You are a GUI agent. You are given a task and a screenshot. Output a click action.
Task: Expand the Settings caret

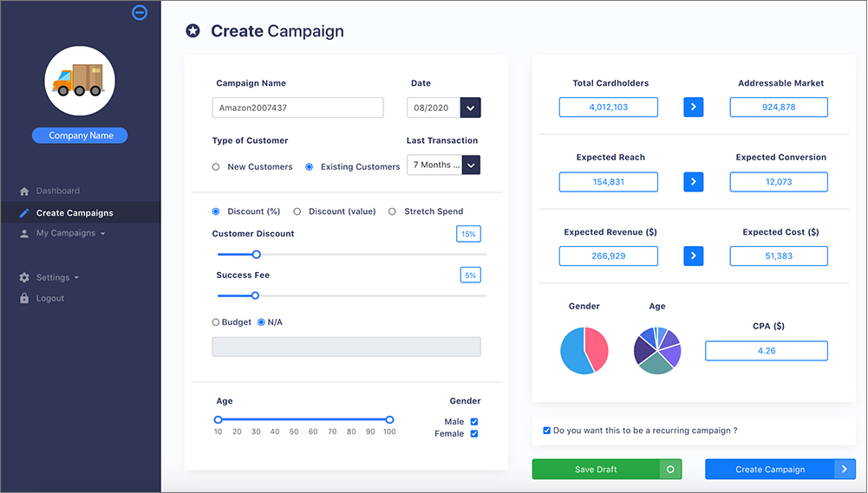[x=76, y=278]
